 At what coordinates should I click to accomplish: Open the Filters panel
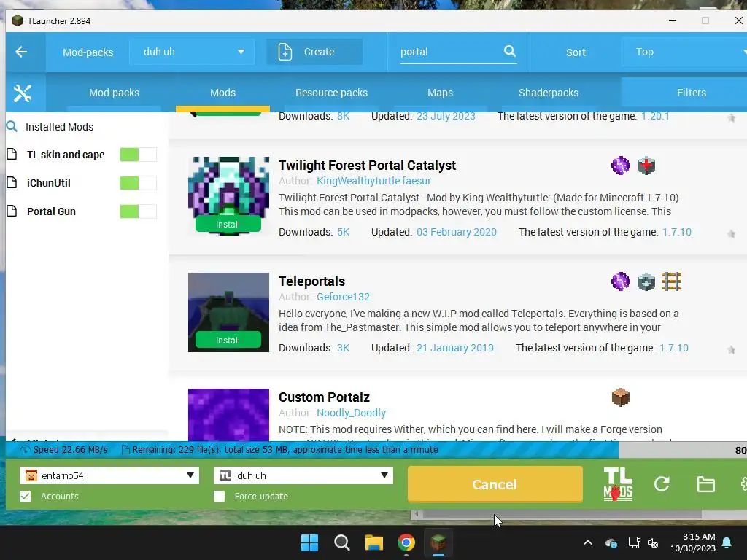tap(684, 93)
